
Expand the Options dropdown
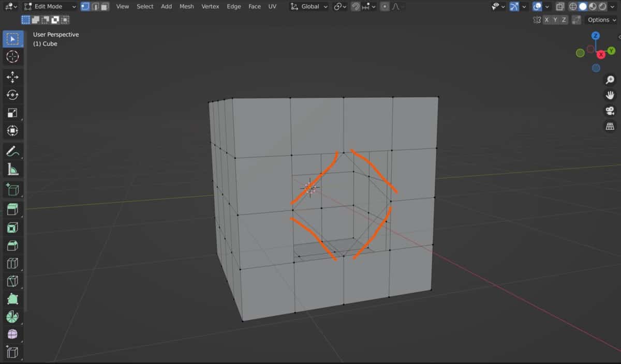[x=601, y=20]
